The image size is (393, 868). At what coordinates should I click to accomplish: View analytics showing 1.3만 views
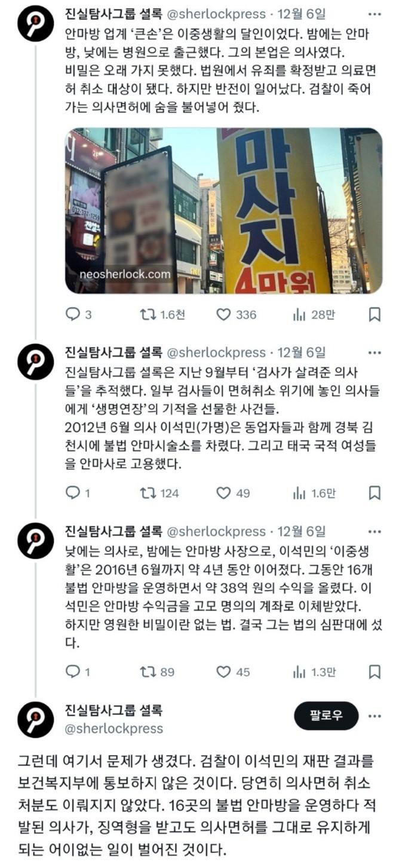click(x=314, y=672)
